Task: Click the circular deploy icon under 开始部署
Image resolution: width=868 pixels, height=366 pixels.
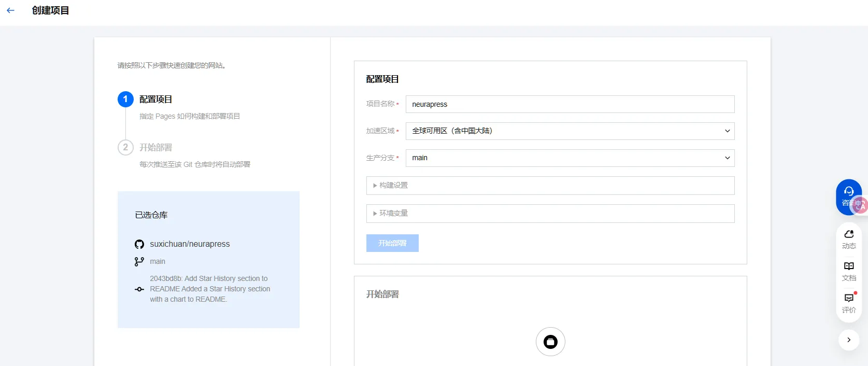Action: (550, 342)
